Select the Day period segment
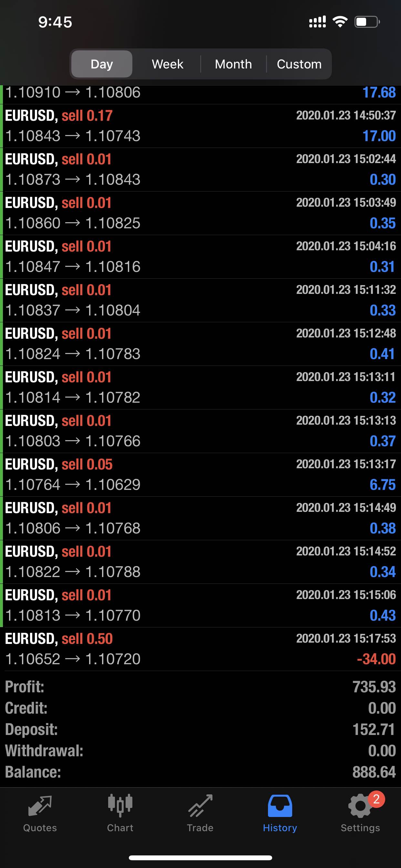This screenshot has height=868, width=401. coord(102,64)
